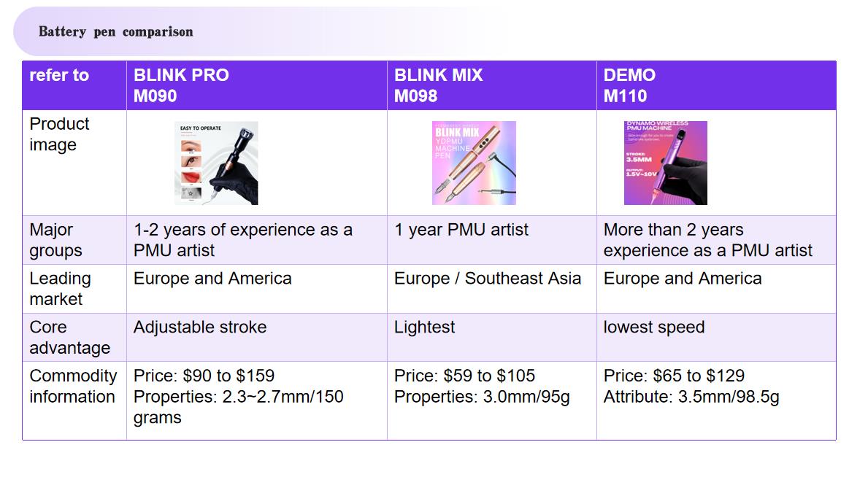Click the BLINK MIX M098 product image
The image size is (868, 477).
[474, 163]
